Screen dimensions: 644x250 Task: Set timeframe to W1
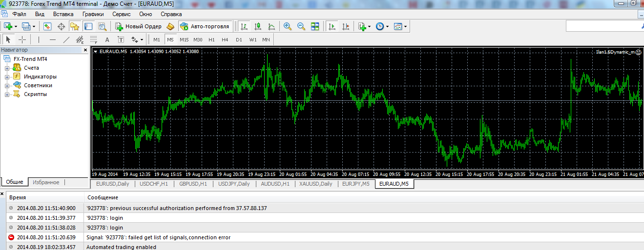[252, 39]
